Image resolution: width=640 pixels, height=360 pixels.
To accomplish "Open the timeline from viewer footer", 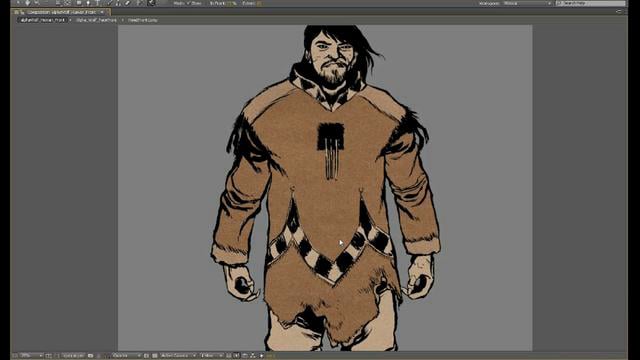I will coord(245,356).
